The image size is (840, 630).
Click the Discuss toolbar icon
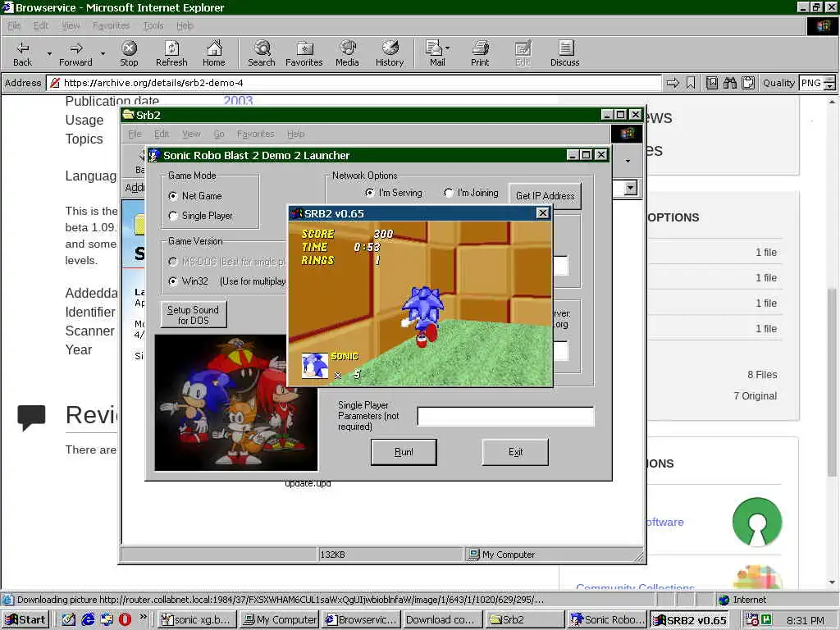(564, 53)
